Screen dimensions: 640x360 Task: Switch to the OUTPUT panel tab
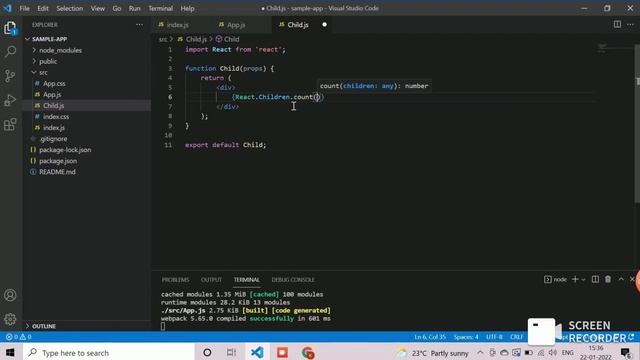(211, 280)
